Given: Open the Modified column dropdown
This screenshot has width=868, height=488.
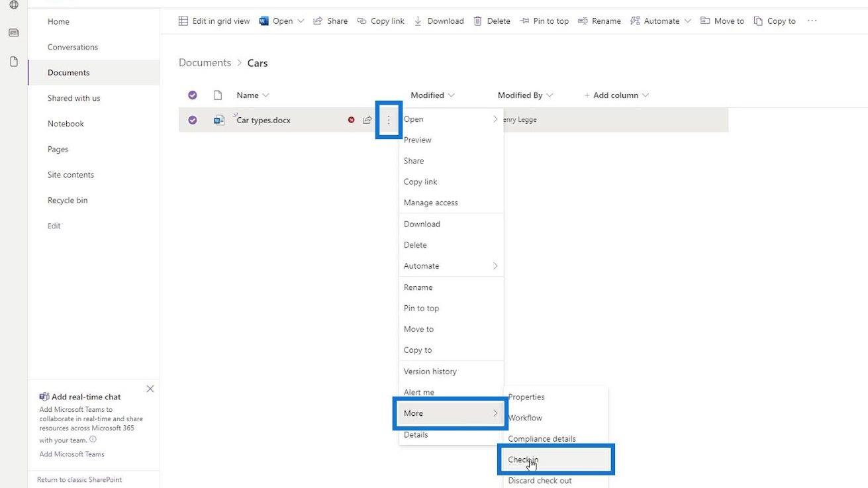Looking at the screenshot, I should (433, 95).
